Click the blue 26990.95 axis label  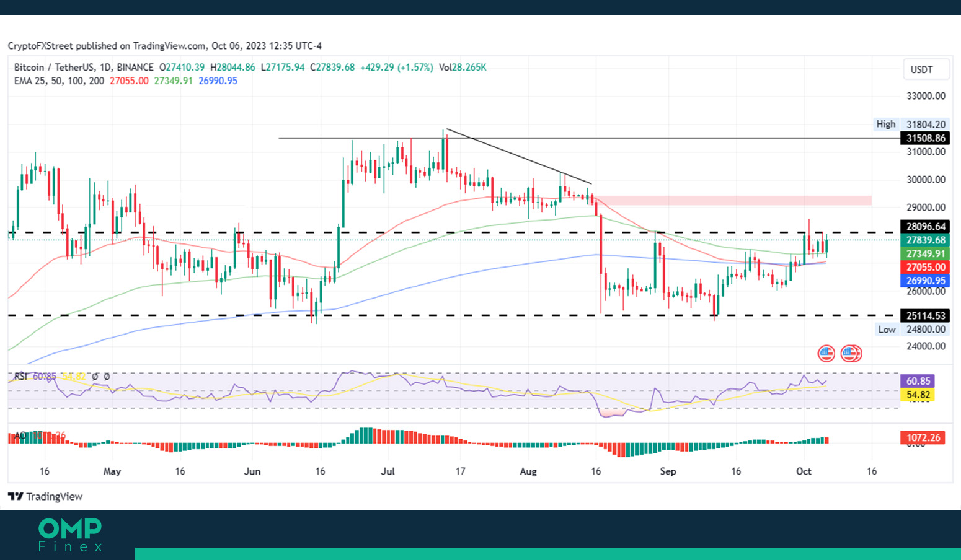[924, 281]
